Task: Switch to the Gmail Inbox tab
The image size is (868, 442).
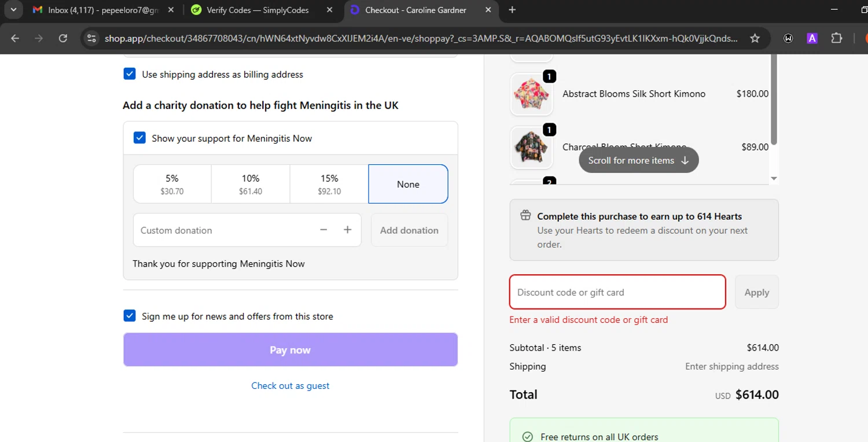Action: (x=104, y=10)
